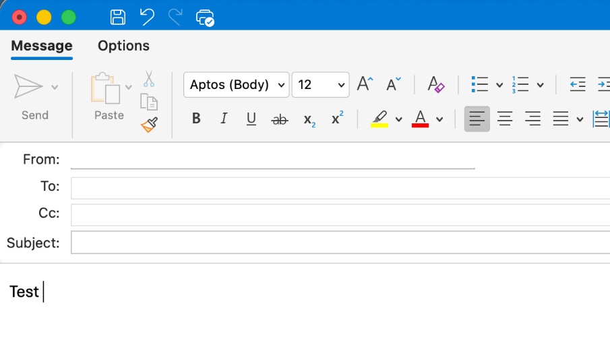Screen dimensions: 610x364
Task: Open font color picker arrow
Action: [x=439, y=119]
